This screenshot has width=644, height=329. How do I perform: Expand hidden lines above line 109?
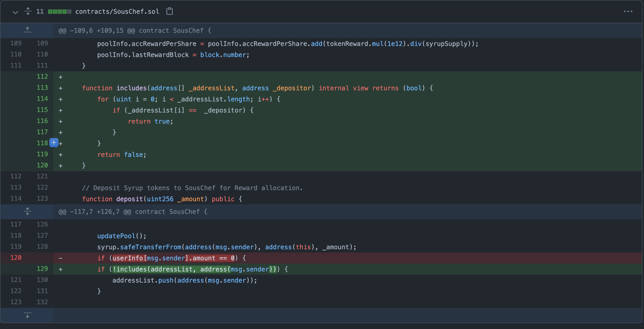point(27,30)
